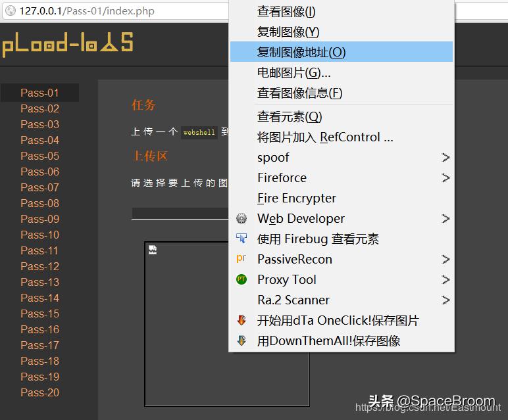508x420 pixels.
Task: Open the Pass-03 sidebar link
Action: (39, 124)
